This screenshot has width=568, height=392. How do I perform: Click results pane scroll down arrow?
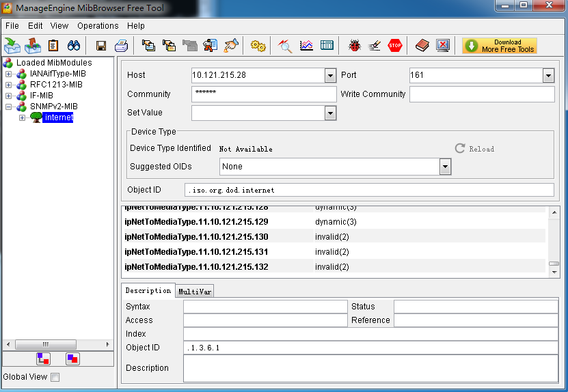point(554,272)
